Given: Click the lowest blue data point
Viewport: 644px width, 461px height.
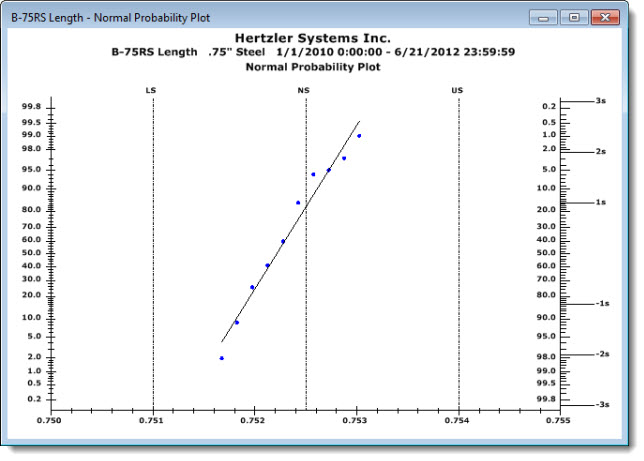Looking at the screenshot, I should pos(221,358).
